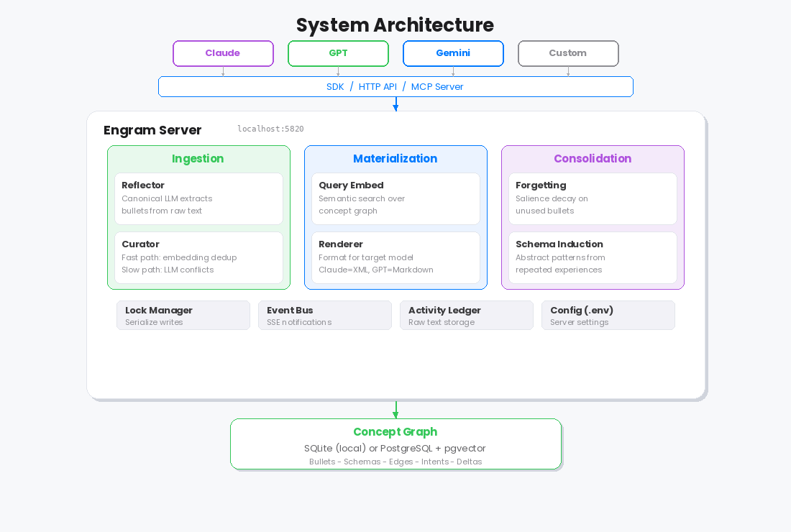Click 'Slow path: LLM conflicts' text
The height and width of the screenshot is (532, 791).
pyautogui.click(x=168, y=270)
